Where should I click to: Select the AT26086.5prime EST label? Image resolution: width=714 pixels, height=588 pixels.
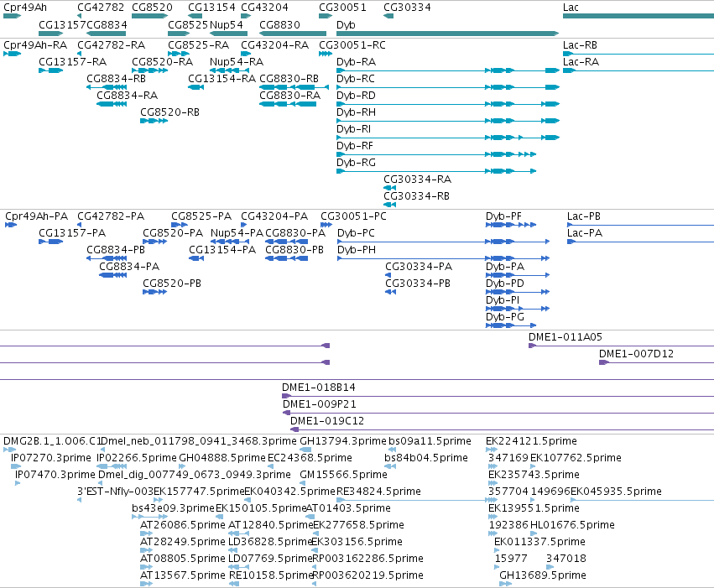(183, 525)
